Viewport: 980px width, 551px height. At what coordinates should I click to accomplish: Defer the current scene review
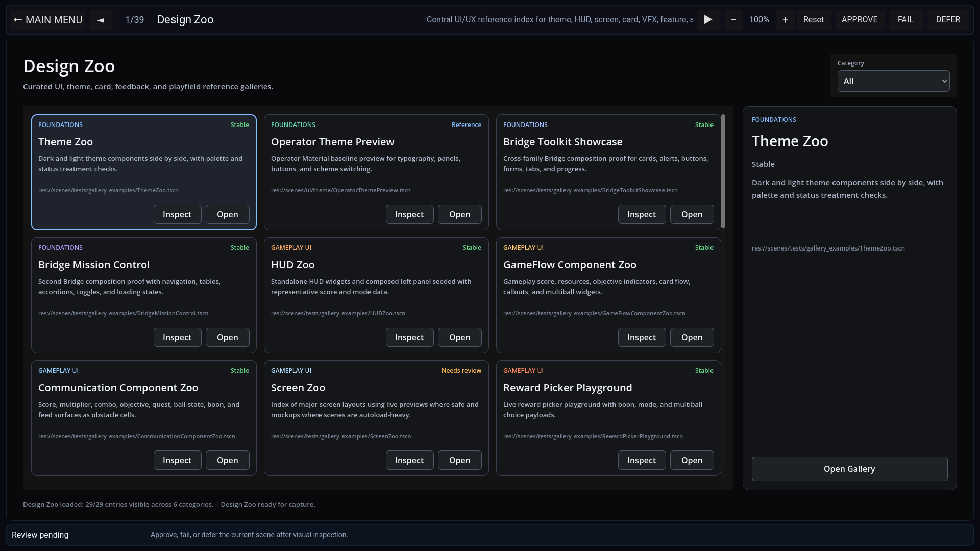click(948, 20)
